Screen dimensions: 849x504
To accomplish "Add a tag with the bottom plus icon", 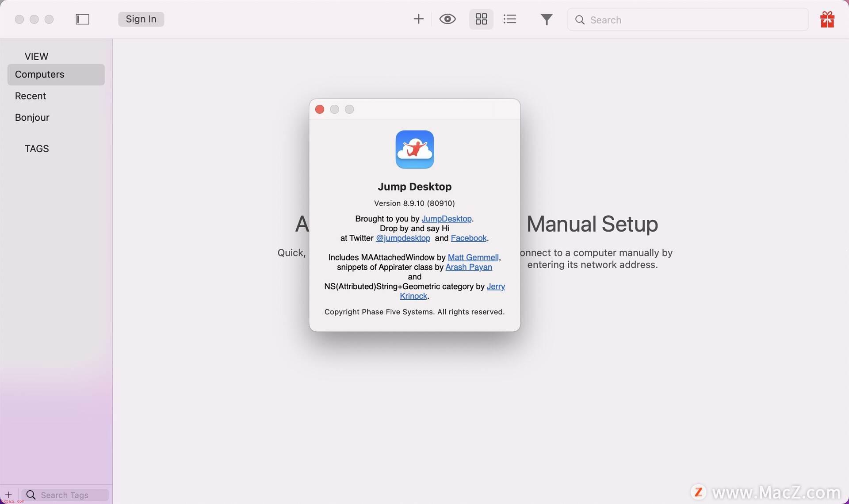I will (x=8, y=495).
